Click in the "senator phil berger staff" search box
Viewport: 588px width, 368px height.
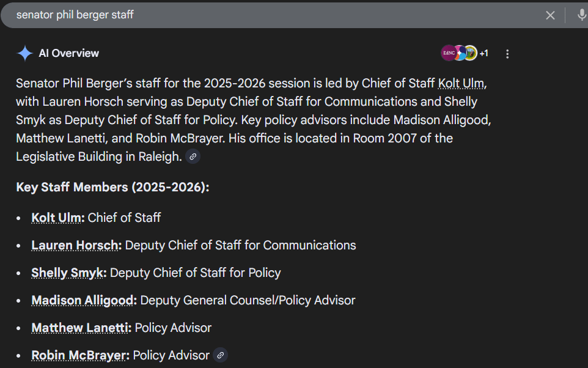click(x=244, y=15)
